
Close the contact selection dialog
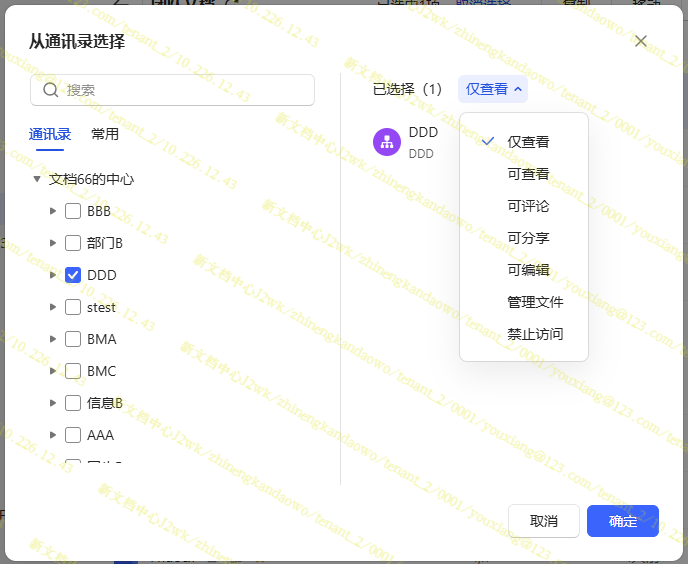641,41
